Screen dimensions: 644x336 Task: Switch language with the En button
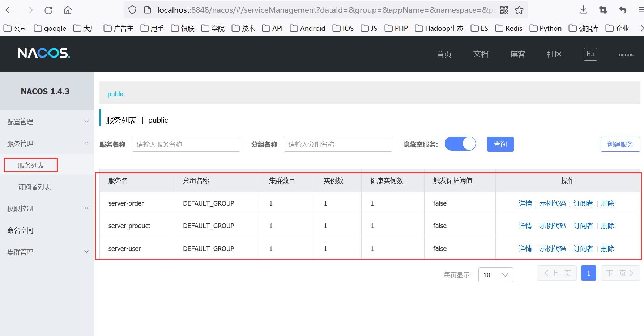tap(590, 54)
